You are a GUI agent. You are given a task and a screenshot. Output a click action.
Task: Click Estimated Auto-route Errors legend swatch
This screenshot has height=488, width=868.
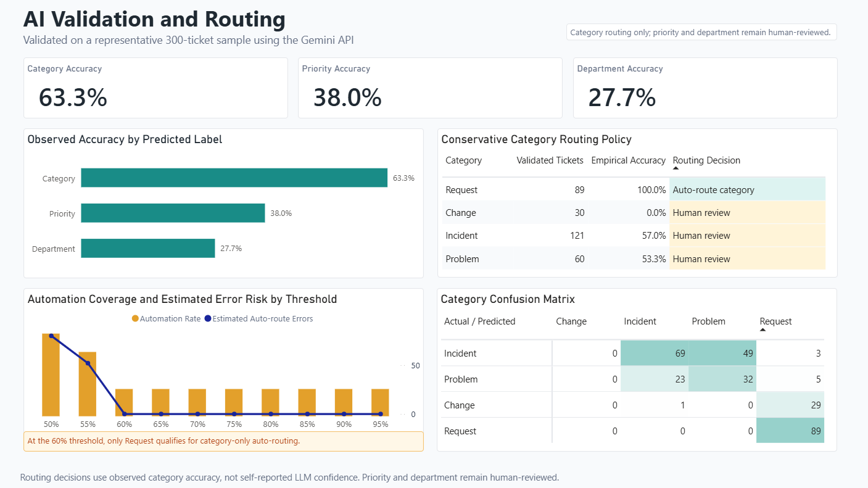(207, 319)
